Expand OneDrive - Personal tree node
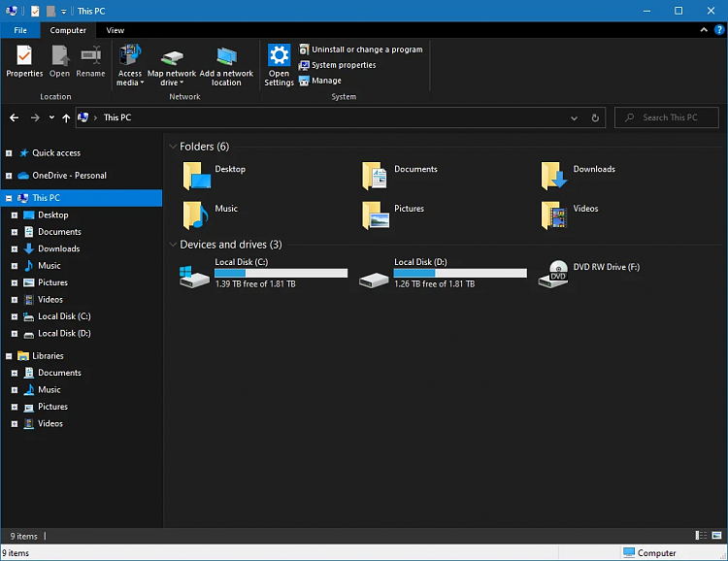Viewport: 728px width, 561px height. (x=9, y=176)
